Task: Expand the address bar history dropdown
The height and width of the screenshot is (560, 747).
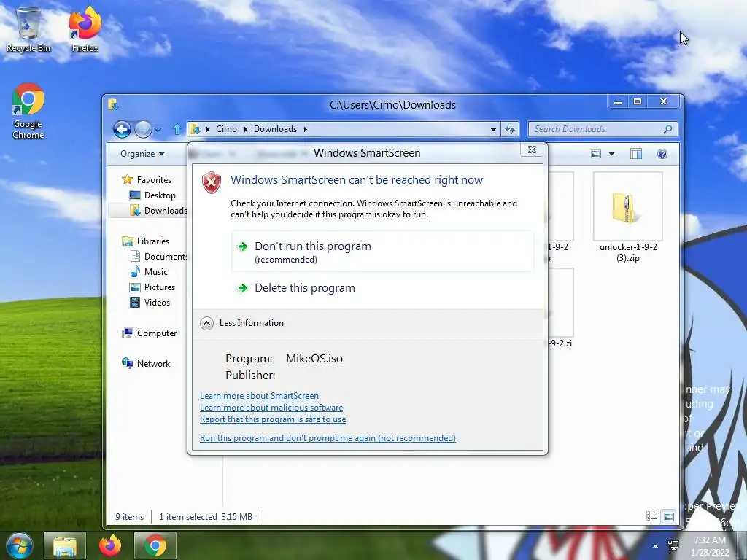Action: point(494,129)
